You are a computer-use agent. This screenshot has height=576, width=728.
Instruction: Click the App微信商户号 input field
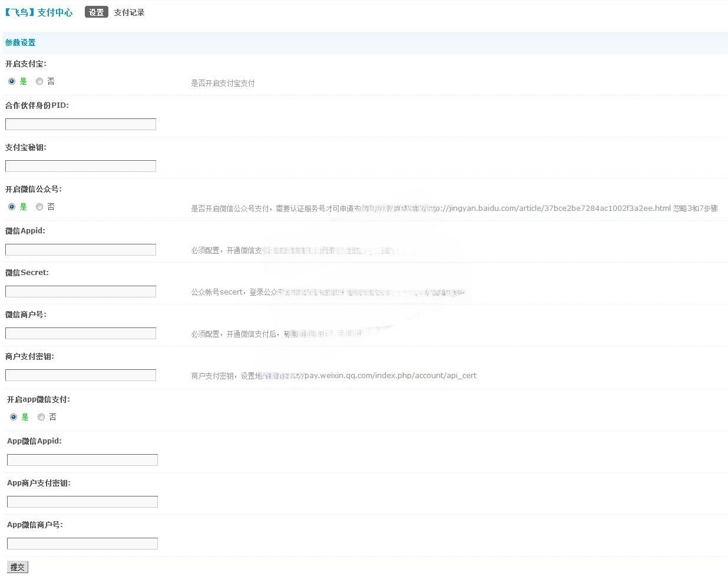(82, 544)
